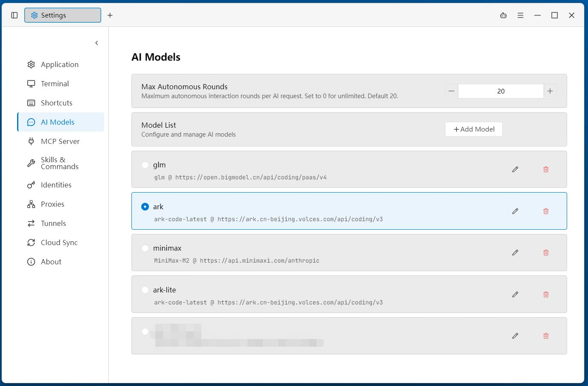Screen dimensions: 588x386
Task: Edit the last blurred model entry
Action: [515, 336]
